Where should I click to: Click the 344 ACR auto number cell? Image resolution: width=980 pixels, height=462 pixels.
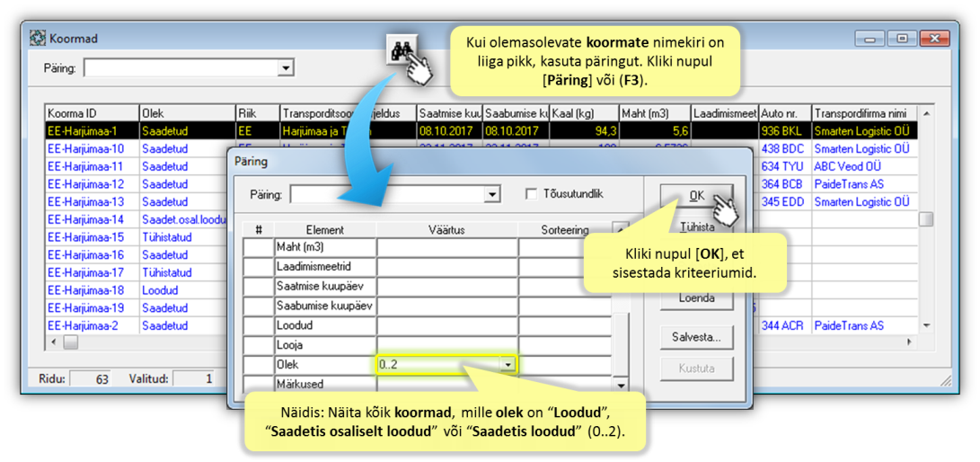[784, 325]
